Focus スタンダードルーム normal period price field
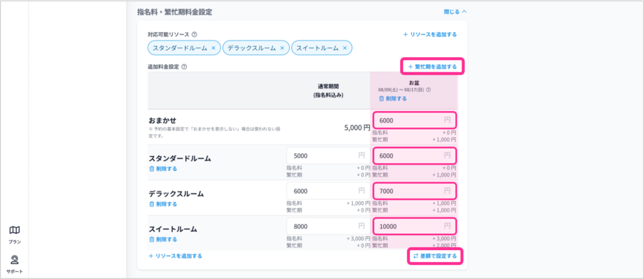The width and height of the screenshot is (644, 279). point(321,155)
